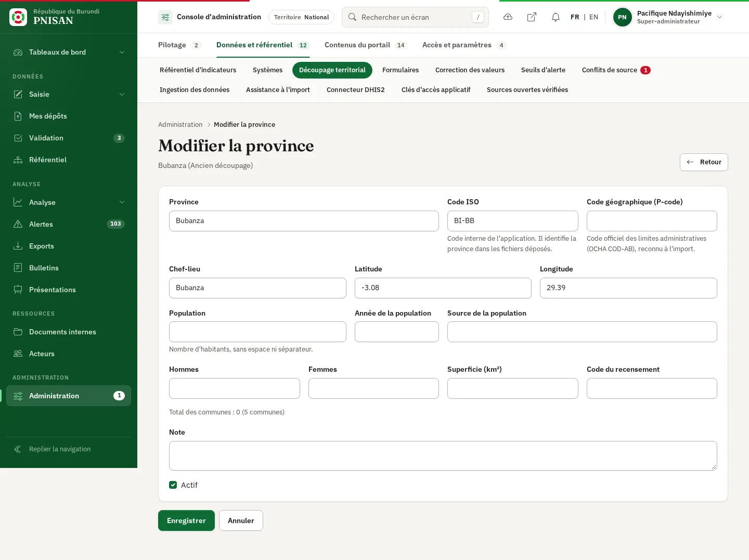The image size is (749, 560).
Task: Click the Documents internes folder icon
Action: [x=18, y=332]
